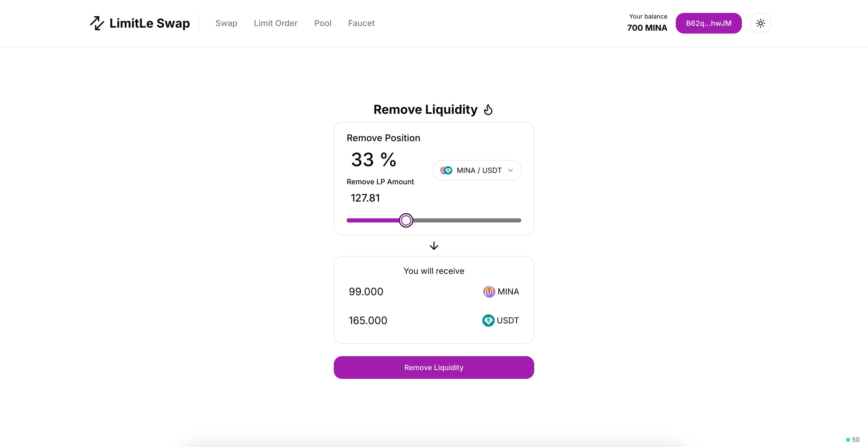
Task: Click the You will receive heading
Action: tap(434, 271)
